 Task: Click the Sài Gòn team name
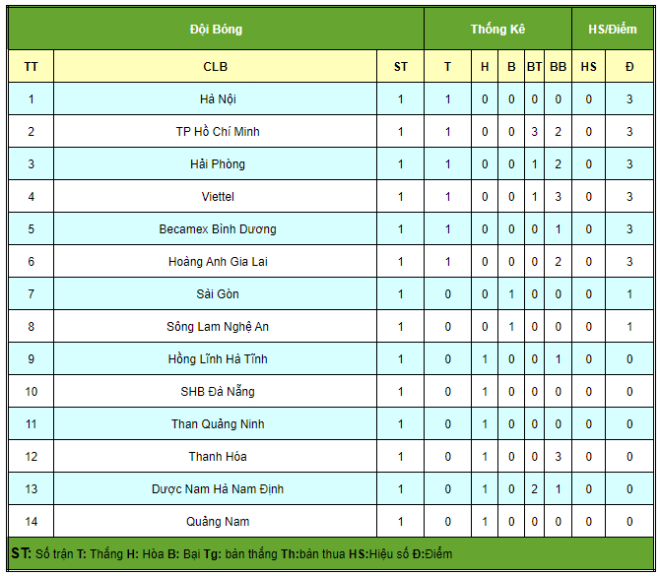click(217, 294)
